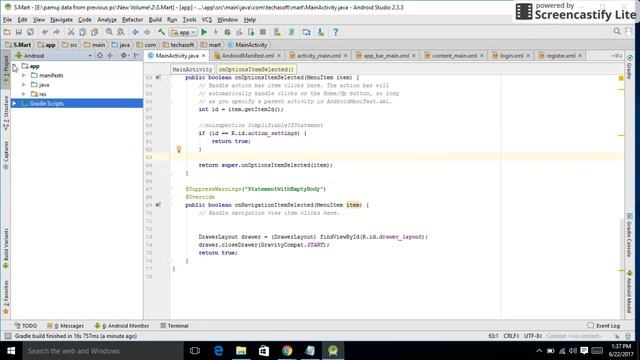Open the Event Log
The image size is (640, 360).
[x=604, y=326]
